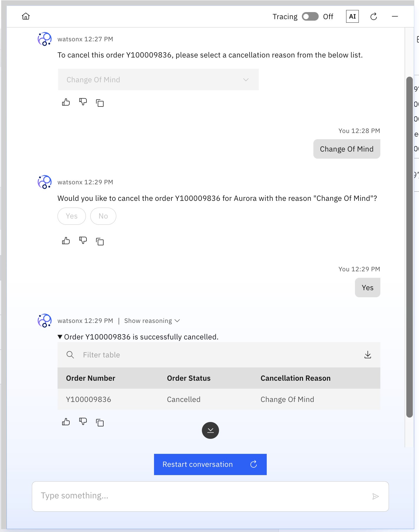Click the AI label icon in header
The width and height of the screenshot is (419, 532).
(352, 17)
